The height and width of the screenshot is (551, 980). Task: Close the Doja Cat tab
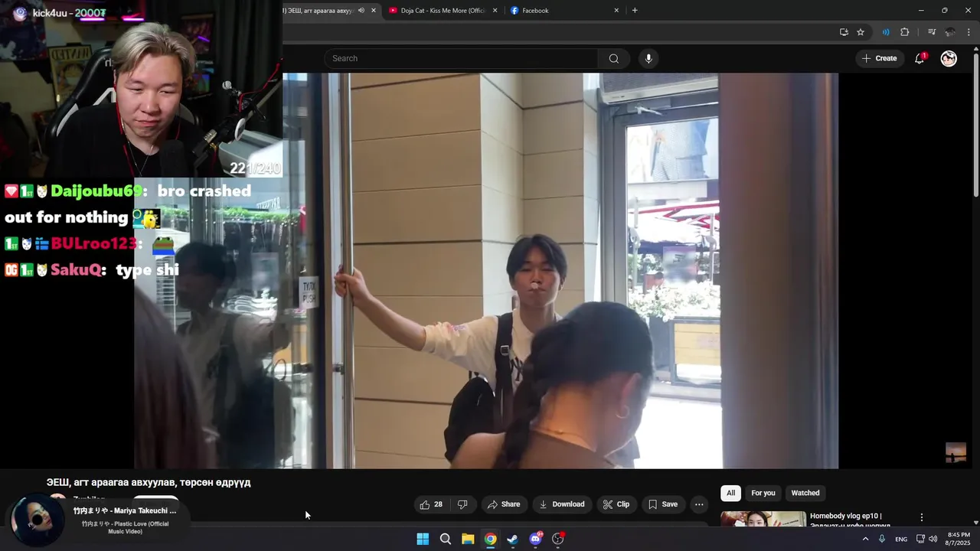pos(495,11)
